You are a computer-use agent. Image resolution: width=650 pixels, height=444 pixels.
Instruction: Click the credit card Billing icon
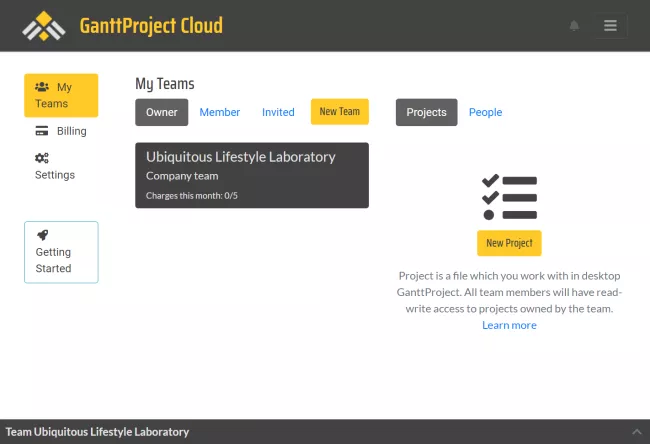click(x=41, y=131)
